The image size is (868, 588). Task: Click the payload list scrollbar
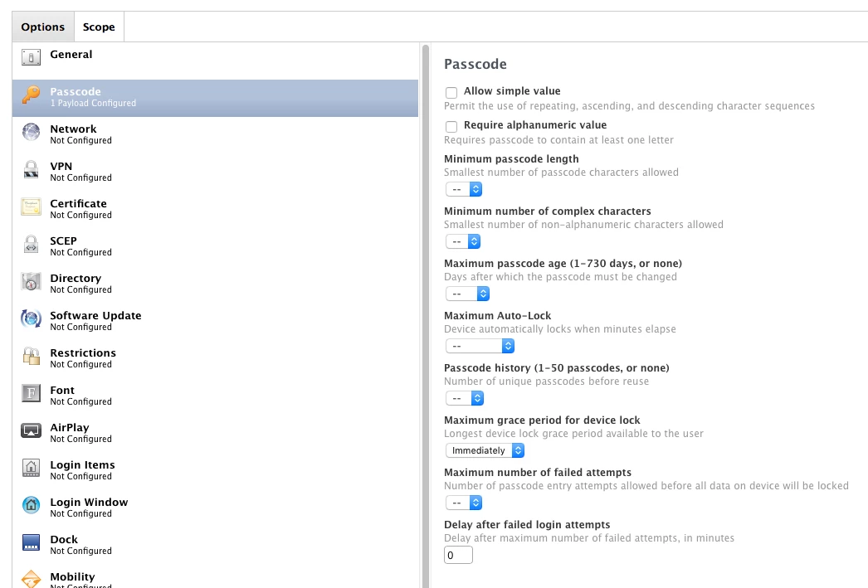click(426, 315)
